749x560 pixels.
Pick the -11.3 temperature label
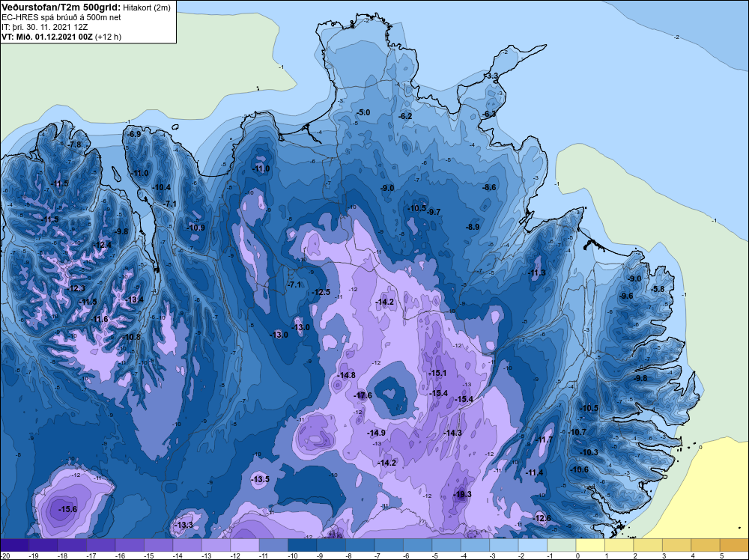536,273
